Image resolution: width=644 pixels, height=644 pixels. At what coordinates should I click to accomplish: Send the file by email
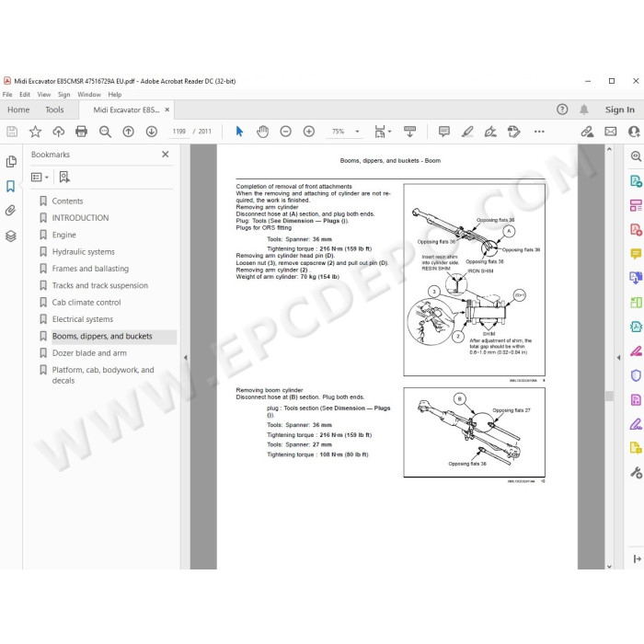610,132
